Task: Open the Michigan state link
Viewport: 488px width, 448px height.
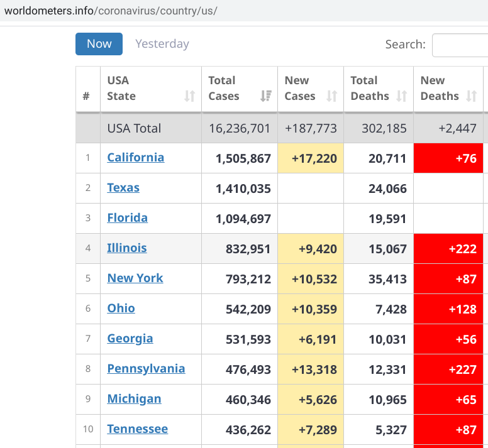Action: click(x=134, y=399)
